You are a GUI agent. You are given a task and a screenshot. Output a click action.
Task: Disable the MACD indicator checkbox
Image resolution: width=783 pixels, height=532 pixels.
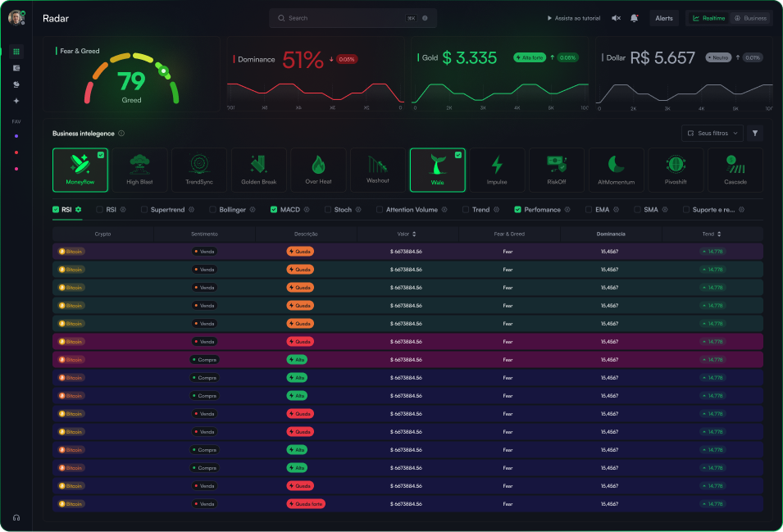tap(275, 209)
